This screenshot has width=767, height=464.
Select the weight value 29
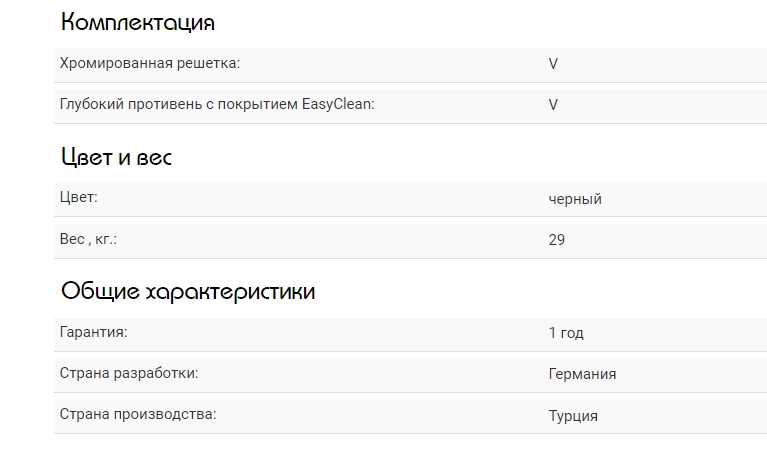pos(557,240)
